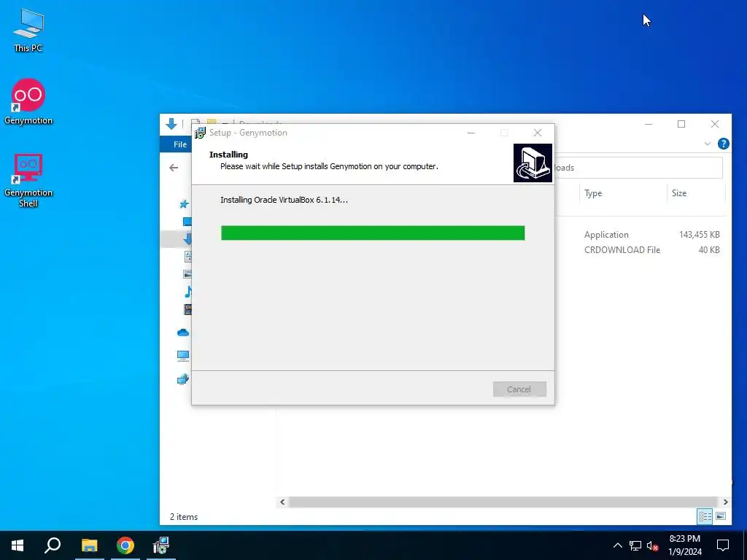The image size is (747, 560).
Task: Click the 2 items status text
Action: pos(184,517)
